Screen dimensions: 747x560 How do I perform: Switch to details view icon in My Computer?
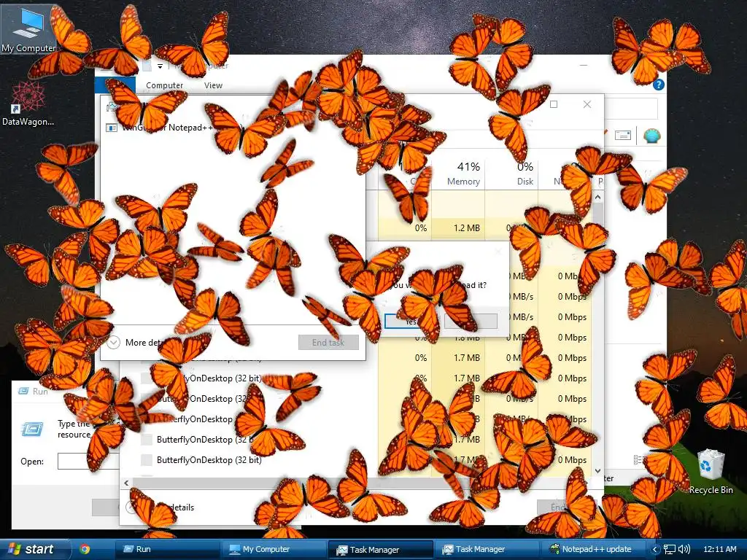639,460
